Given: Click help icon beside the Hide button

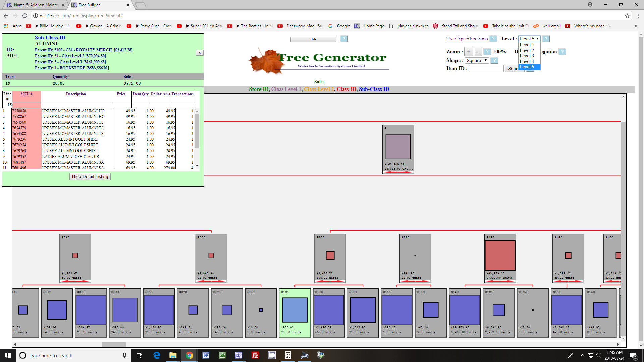Looking at the screenshot, I should (x=344, y=39).
